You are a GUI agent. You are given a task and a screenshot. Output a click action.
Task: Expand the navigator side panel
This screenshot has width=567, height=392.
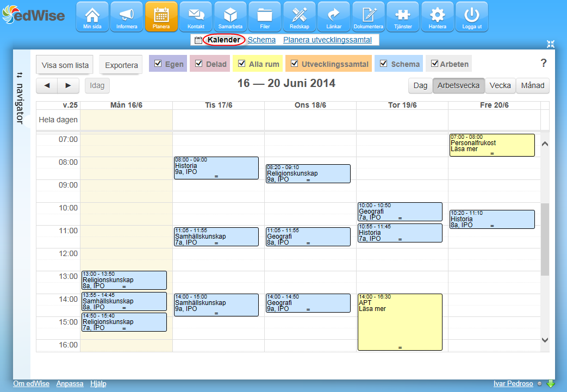coord(20,98)
